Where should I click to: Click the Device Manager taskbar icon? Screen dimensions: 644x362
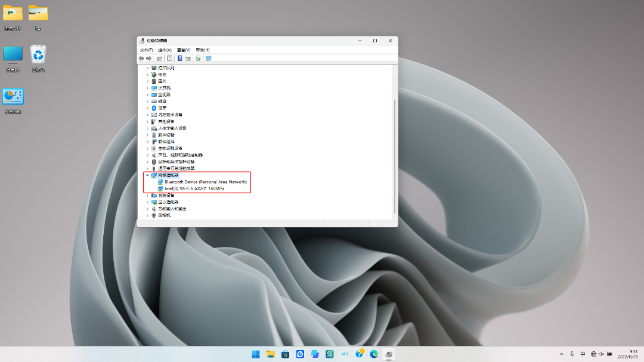[x=389, y=354]
